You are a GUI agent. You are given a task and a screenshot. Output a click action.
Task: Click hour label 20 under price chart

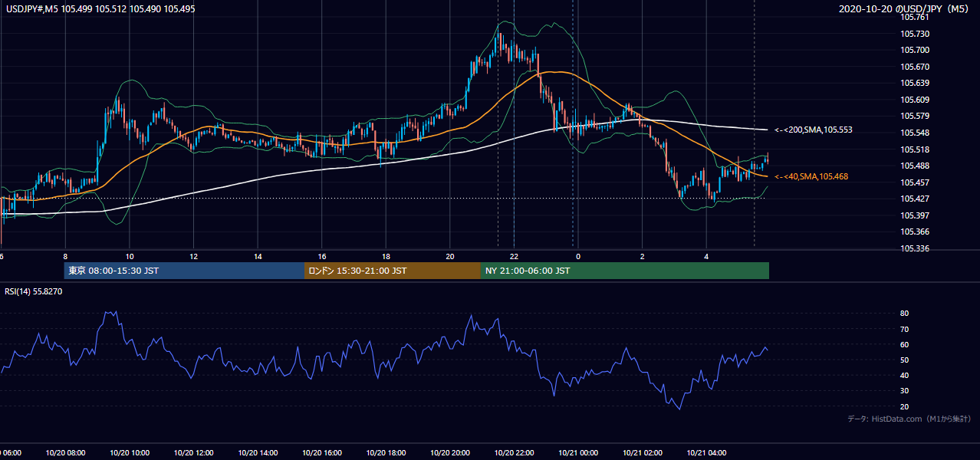(x=450, y=256)
